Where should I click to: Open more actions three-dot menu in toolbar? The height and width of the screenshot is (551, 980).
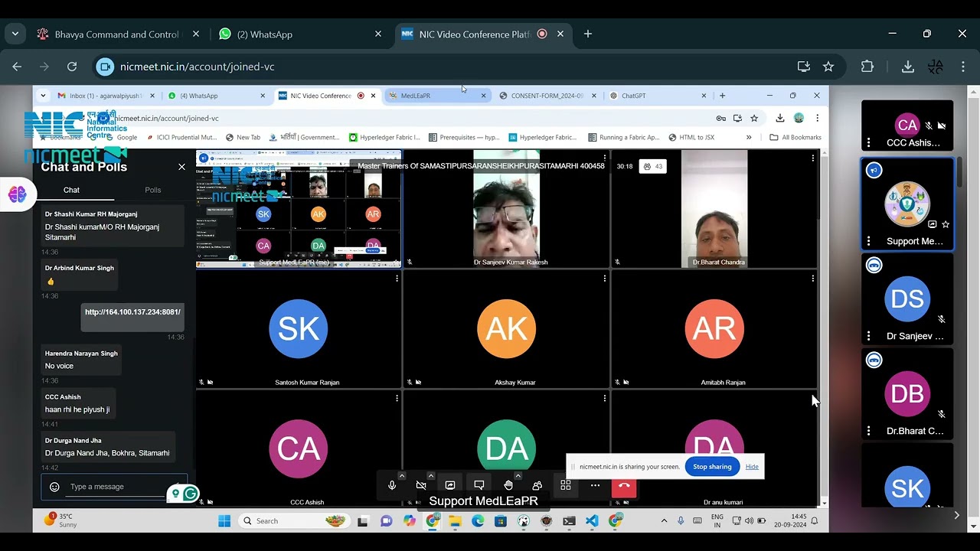click(595, 485)
